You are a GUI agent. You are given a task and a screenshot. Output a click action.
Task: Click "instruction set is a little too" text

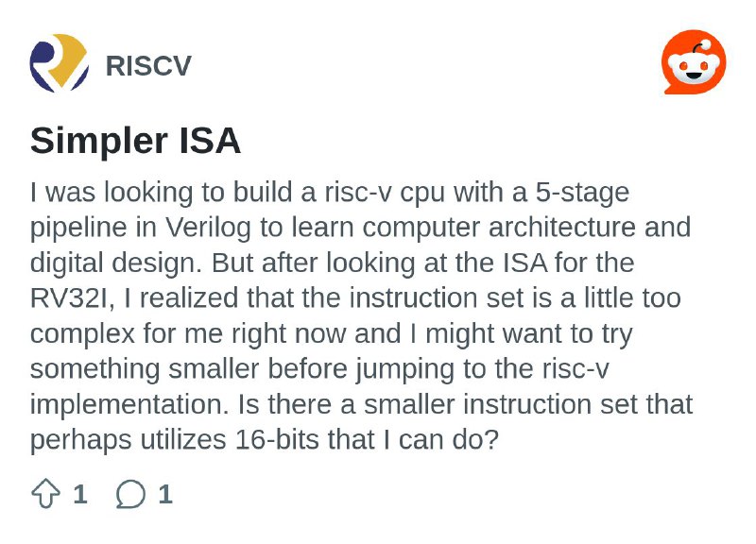tap(515, 297)
